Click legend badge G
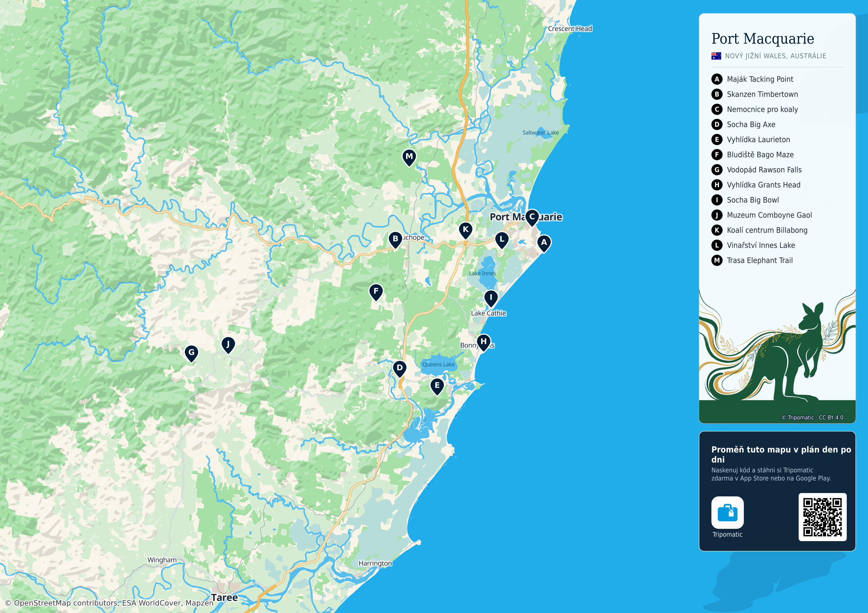Image resolution: width=868 pixels, height=613 pixels. point(717,170)
